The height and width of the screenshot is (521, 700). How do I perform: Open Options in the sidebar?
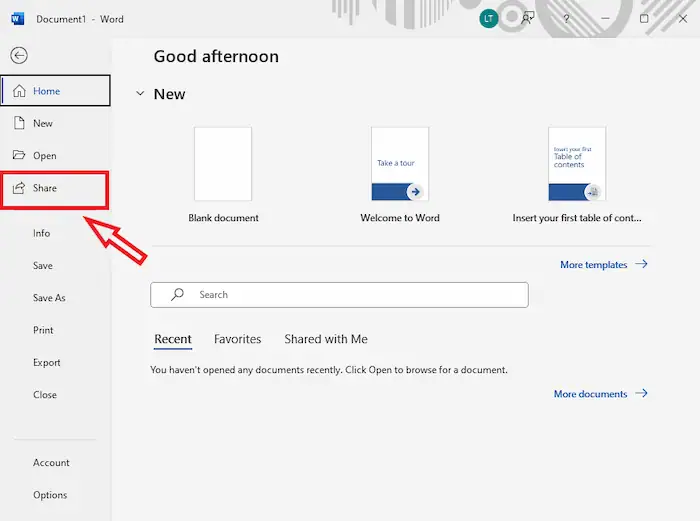click(x=50, y=495)
